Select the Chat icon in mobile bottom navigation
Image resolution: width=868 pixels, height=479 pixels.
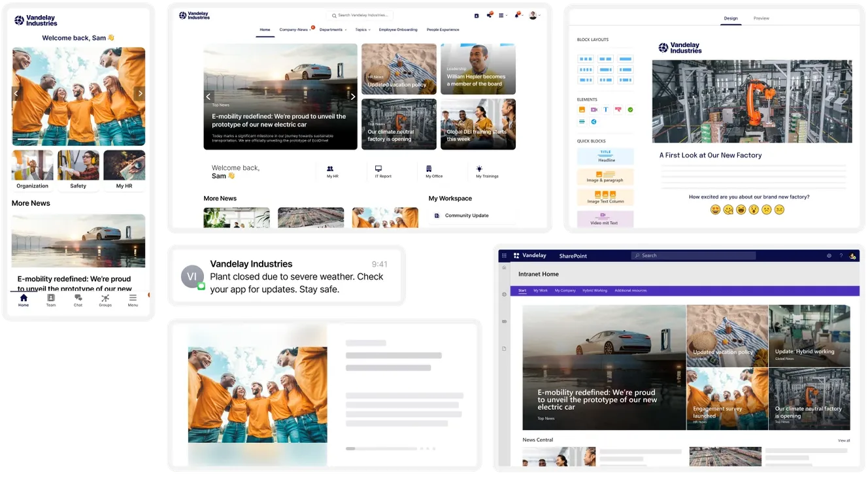click(78, 299)
